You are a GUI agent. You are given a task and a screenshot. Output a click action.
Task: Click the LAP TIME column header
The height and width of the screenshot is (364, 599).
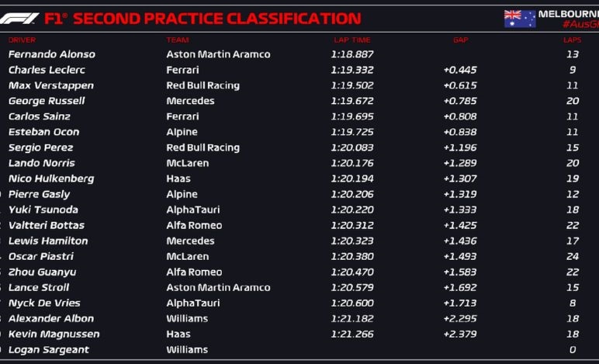tap(351, 40)
